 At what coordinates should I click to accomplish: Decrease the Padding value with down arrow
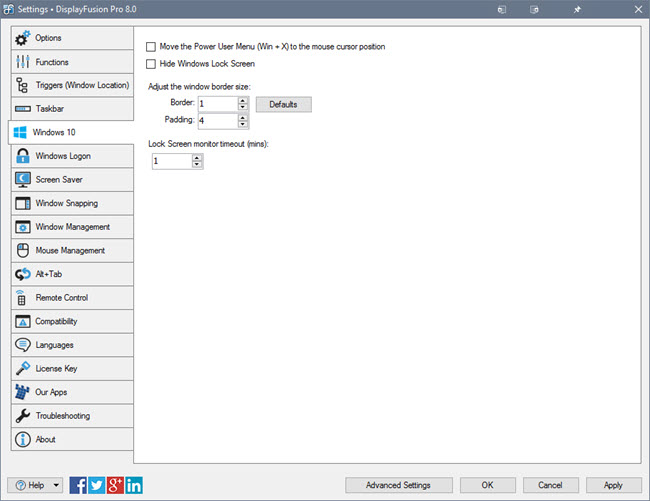pyautogui.click(x=243, y=124)
